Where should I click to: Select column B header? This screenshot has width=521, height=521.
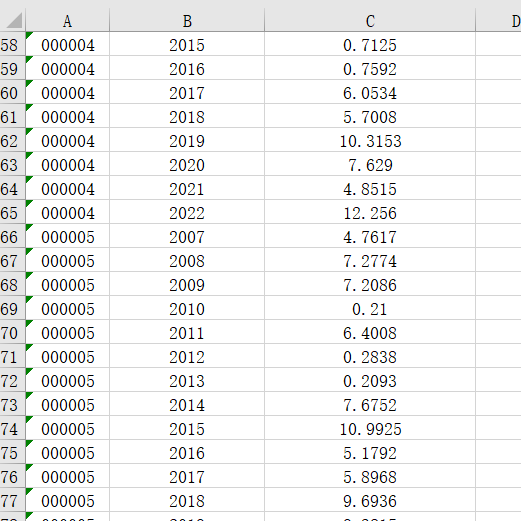[187, 21]
